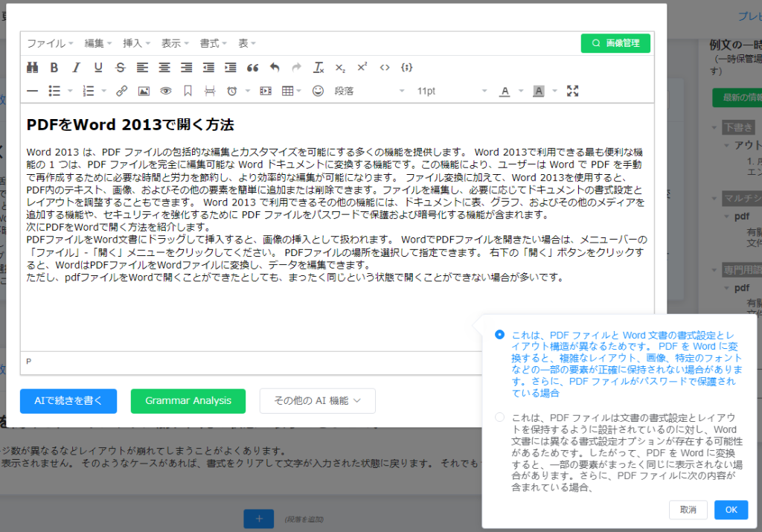Expand その他の AI 機能 dropdown
762x532 pixels.
(317, 401)
